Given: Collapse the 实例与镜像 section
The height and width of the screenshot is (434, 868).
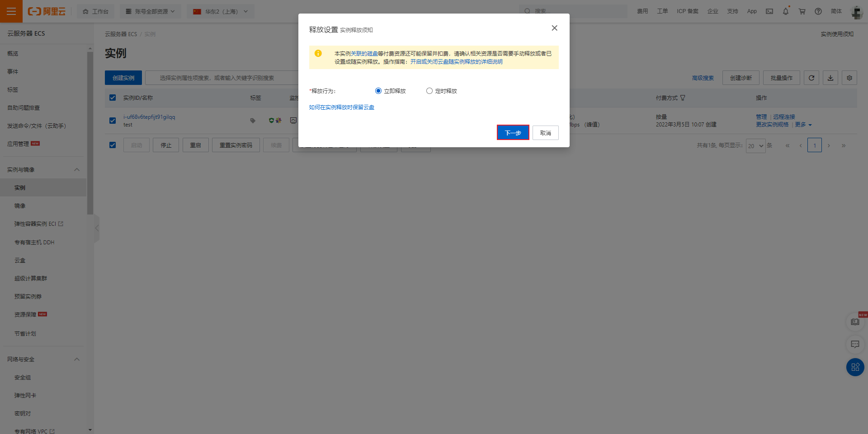Looking at the screenshot, I should point(77,170).
